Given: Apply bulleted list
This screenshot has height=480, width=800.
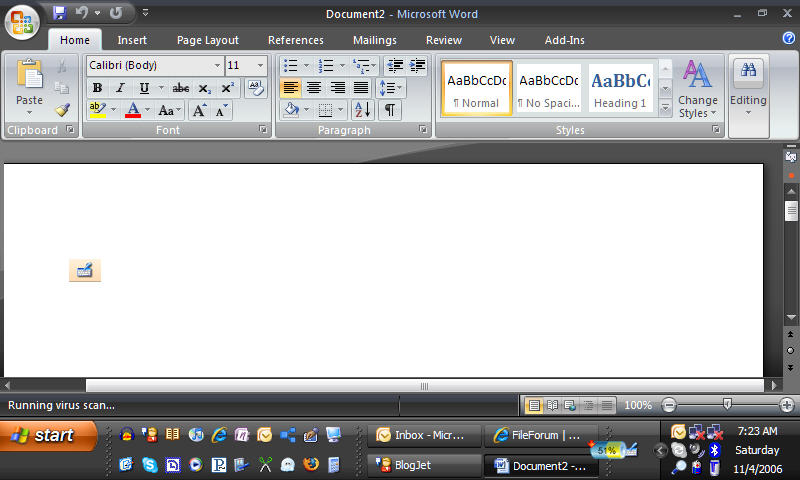Looking at the screenshot, I should point(290,65).
